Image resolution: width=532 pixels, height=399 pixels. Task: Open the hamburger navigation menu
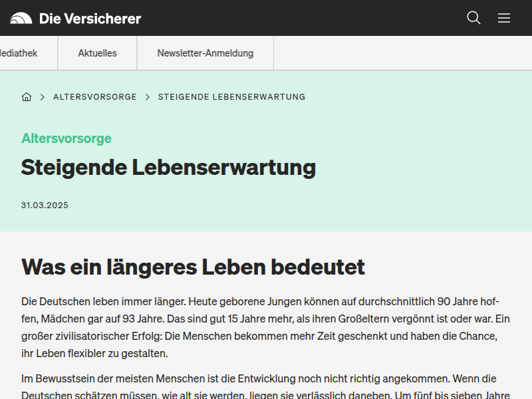tap(504, 18)
